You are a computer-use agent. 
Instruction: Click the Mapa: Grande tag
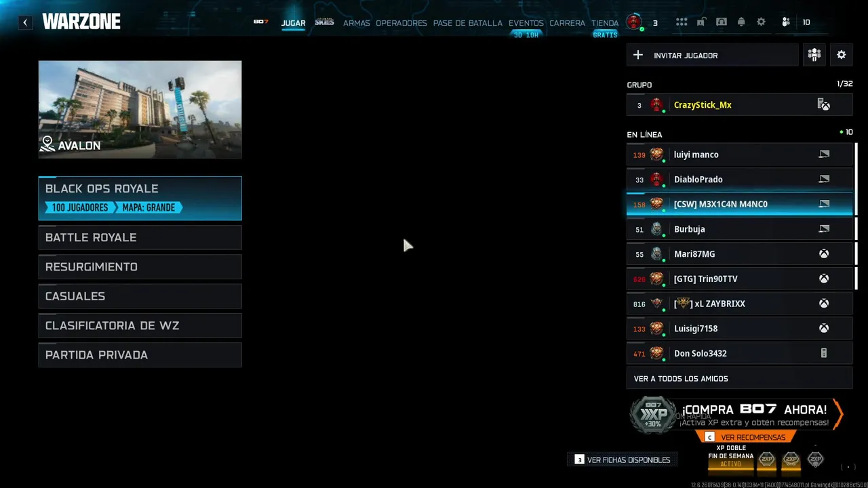click(149, 207)
